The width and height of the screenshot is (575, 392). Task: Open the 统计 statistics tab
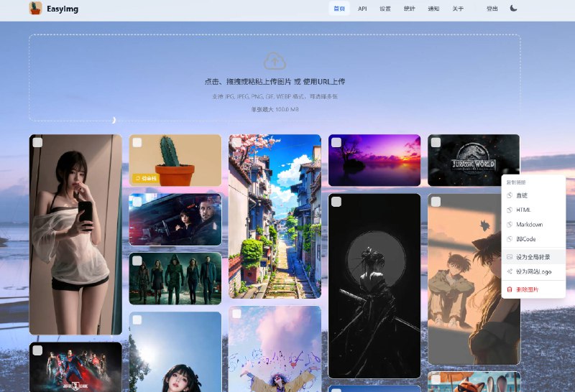[409, 9]
